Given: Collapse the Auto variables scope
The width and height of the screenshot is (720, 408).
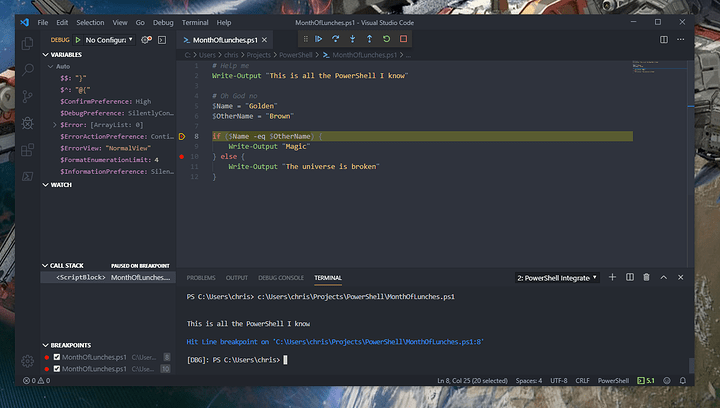Looking at the screenshot, I should coord(59,67).
